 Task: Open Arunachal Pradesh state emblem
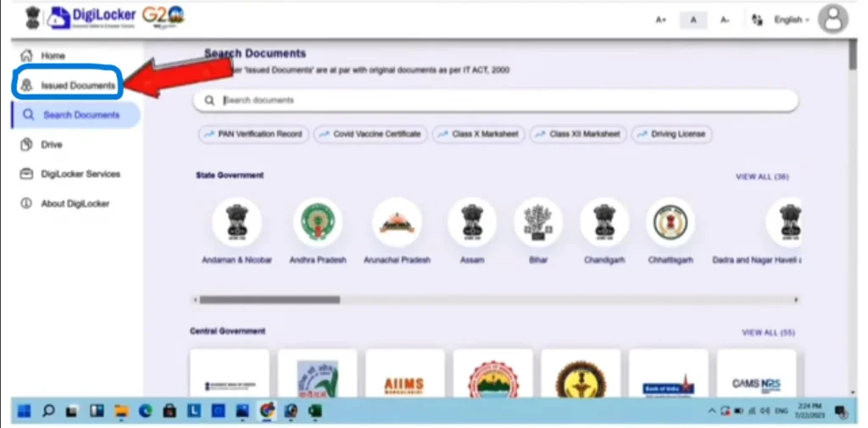coord(397,222)
